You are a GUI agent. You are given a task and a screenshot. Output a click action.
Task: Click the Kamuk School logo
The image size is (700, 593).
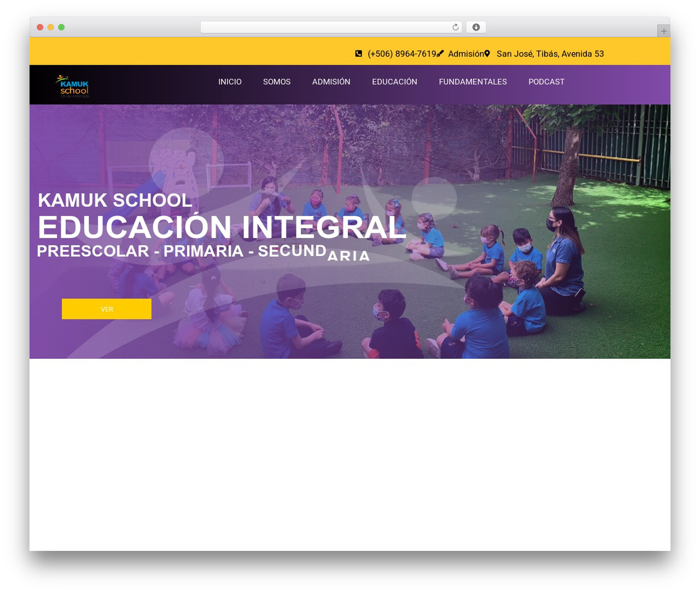click(x=73, y=86)
